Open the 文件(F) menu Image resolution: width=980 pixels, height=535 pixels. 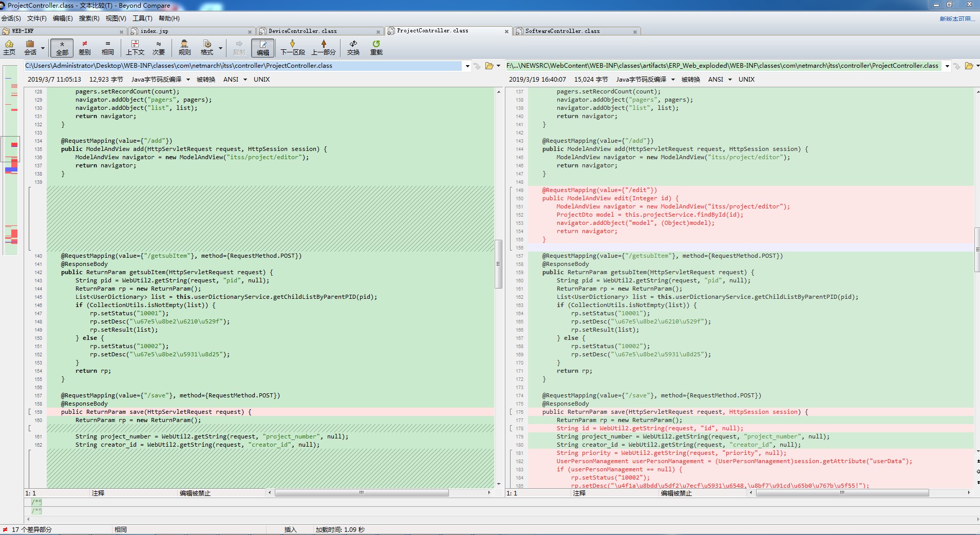point(37,18)
